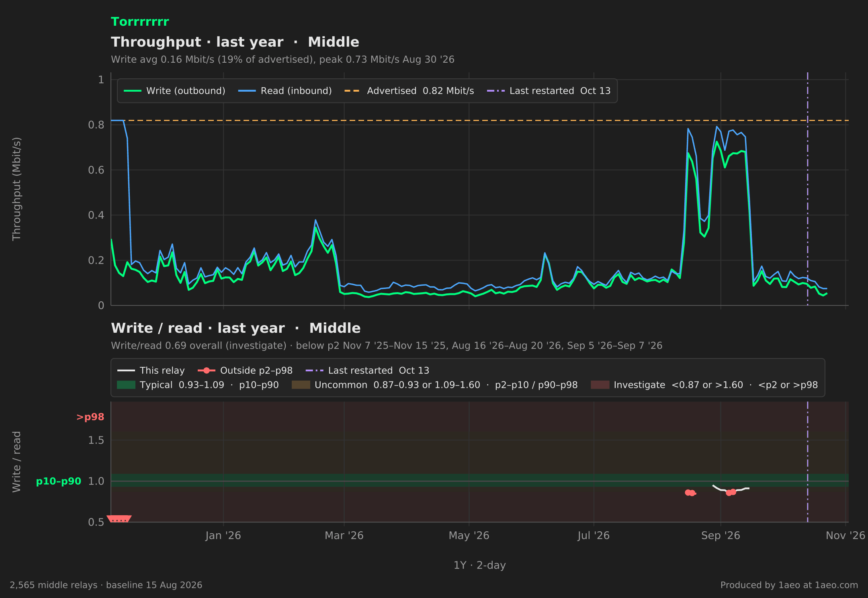Click the Advertised 0.82 Mbit/s legend entry
Viewport: 868px width, 598px height.
(409, 91)
